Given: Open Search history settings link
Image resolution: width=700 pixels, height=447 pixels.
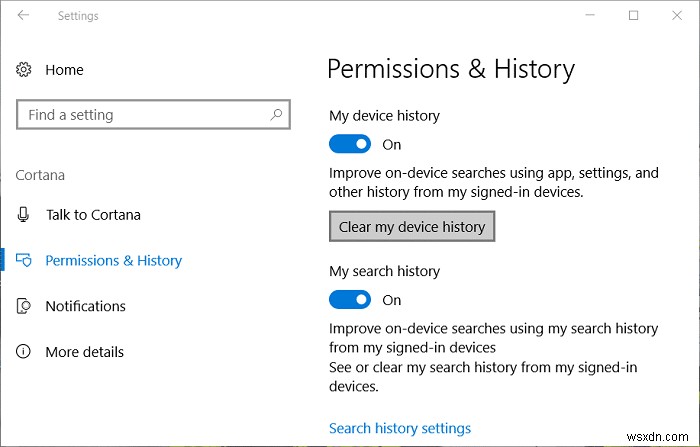Looking at the screenshot, I should coord(399,429).
